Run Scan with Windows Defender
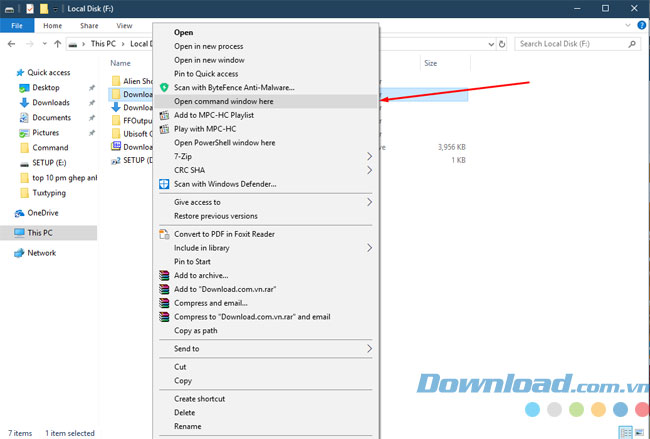The image size is (650, 439). [225, 184]
